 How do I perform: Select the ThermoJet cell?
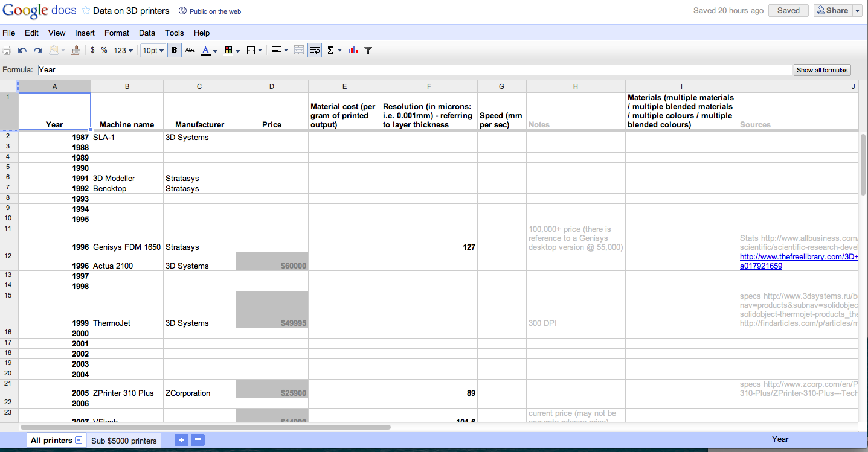(127, 310)
